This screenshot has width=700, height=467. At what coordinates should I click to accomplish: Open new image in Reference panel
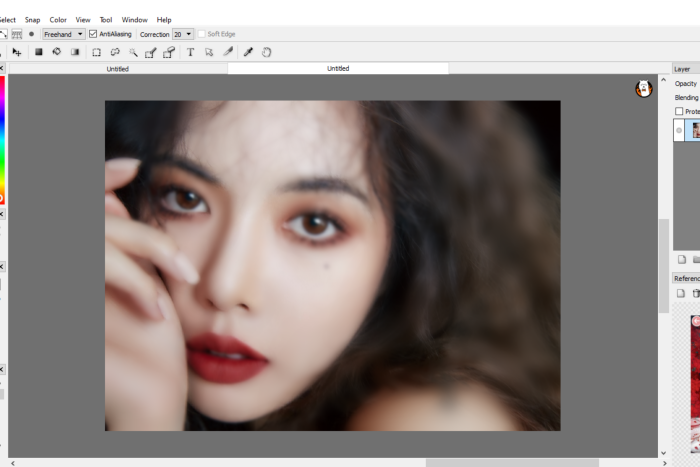(x=681, y=293)
